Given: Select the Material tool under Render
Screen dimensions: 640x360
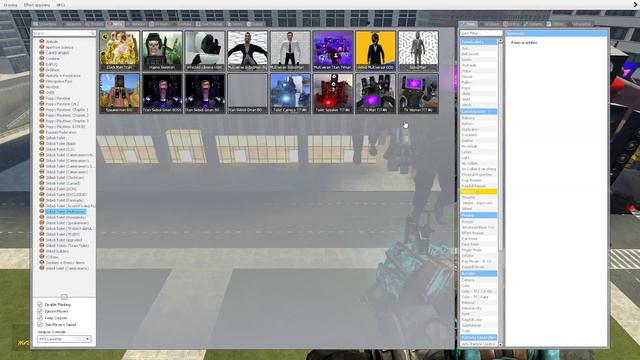Looking at the screenshot, I should (x=478, y=303).
